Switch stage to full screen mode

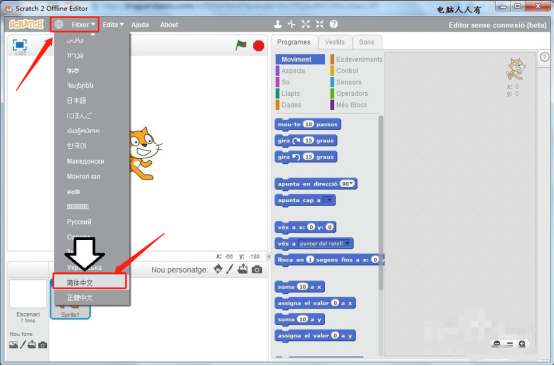tap(19, 45)
